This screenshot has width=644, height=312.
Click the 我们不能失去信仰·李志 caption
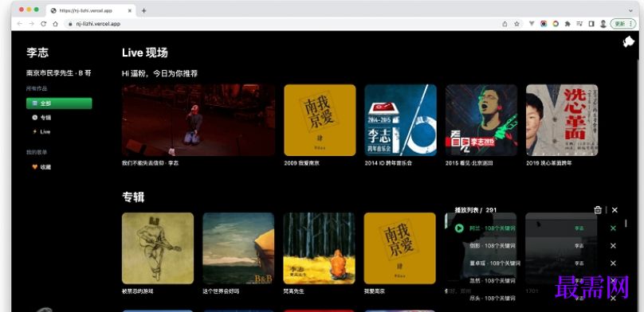click(151, 163)
